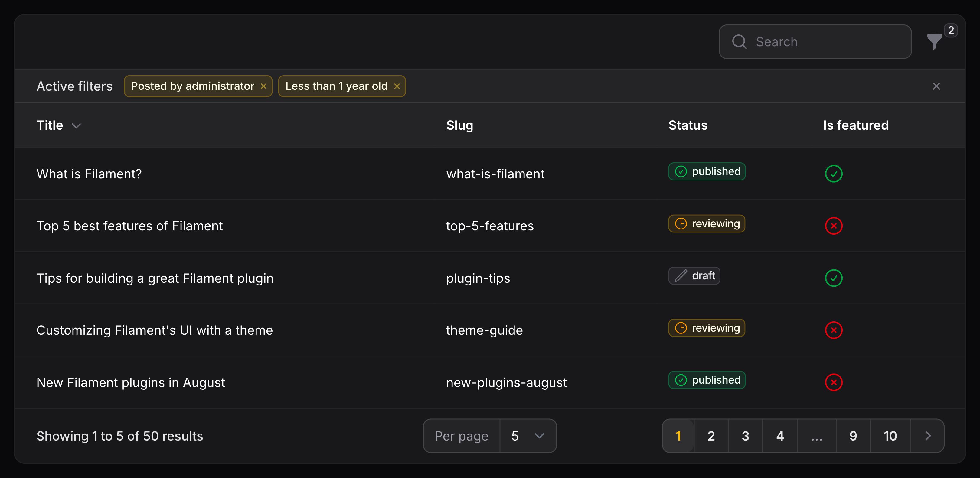Click the magnifying glass search icon
Image resolution: width=980 pixels, height=478 pixels.
(x=739, y=42)
